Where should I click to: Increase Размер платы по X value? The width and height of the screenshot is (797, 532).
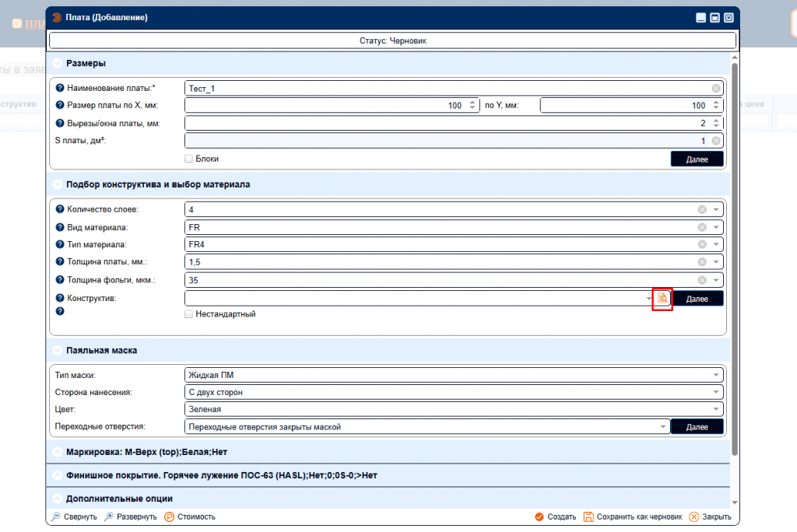point(472,103)
